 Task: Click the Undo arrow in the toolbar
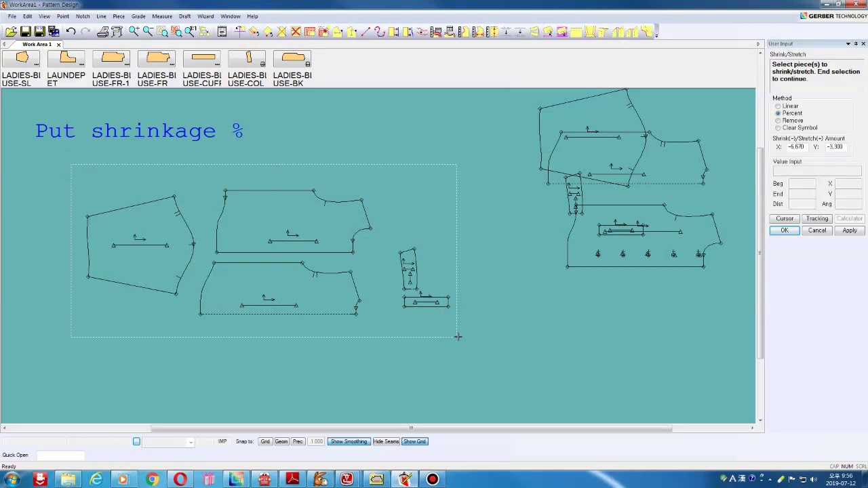click(x=71, y=31)
